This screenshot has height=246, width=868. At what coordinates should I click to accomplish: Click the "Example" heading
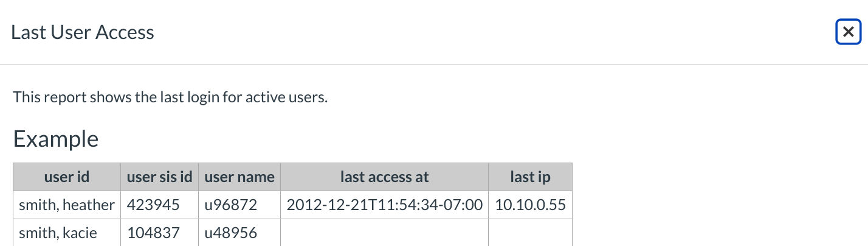pyautogui.click(x=56, y=139)
